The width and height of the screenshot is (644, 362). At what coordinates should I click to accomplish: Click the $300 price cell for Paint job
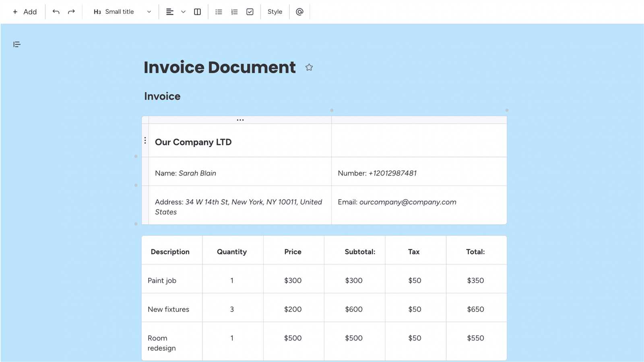click(294, 279)
